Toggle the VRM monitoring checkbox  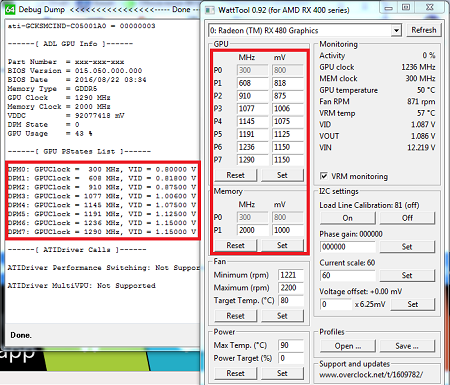pyautogui.click(x=323, y=176)
